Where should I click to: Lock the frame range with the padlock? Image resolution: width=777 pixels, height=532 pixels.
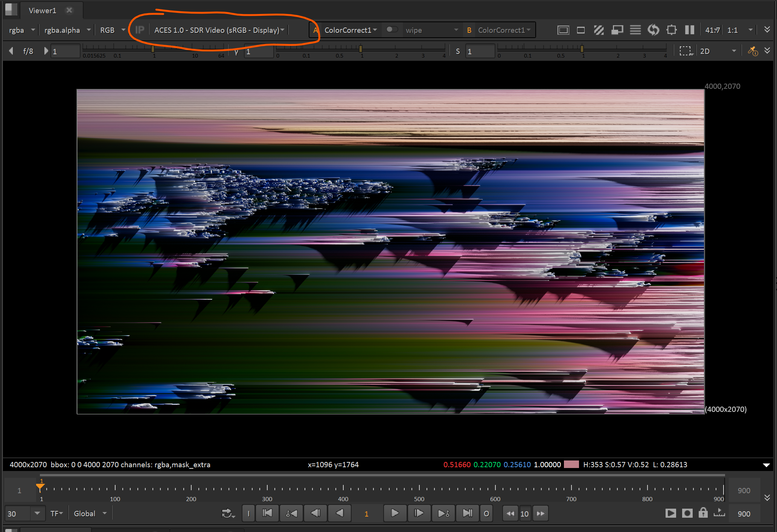703,513
